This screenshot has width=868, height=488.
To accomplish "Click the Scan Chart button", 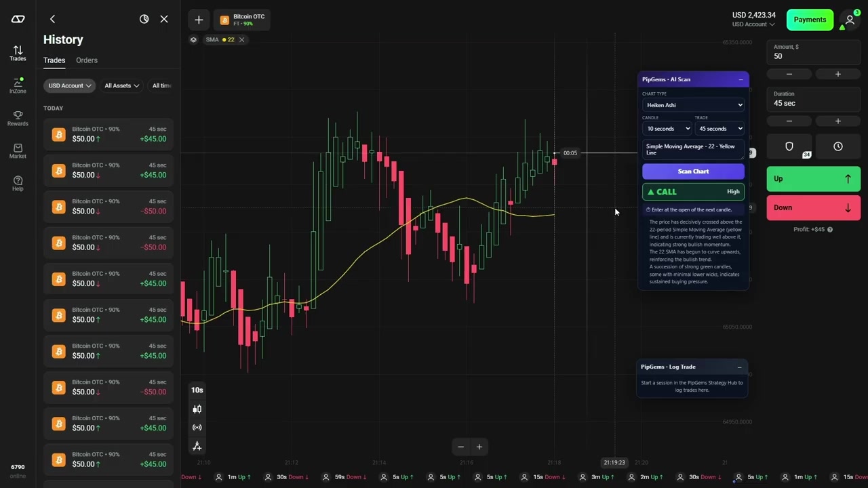I will pos(693,171).
